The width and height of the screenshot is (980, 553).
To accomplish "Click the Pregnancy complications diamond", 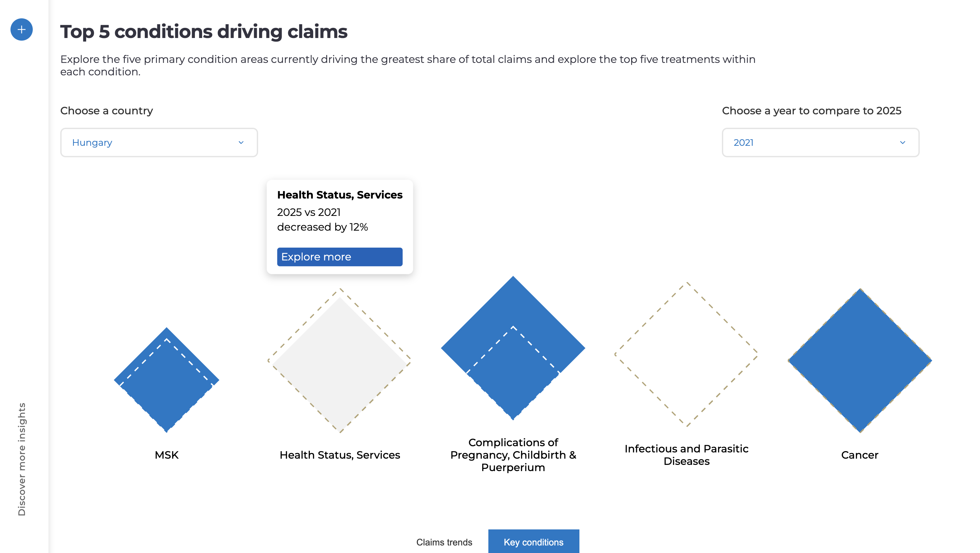I will (x=513, y=348).
